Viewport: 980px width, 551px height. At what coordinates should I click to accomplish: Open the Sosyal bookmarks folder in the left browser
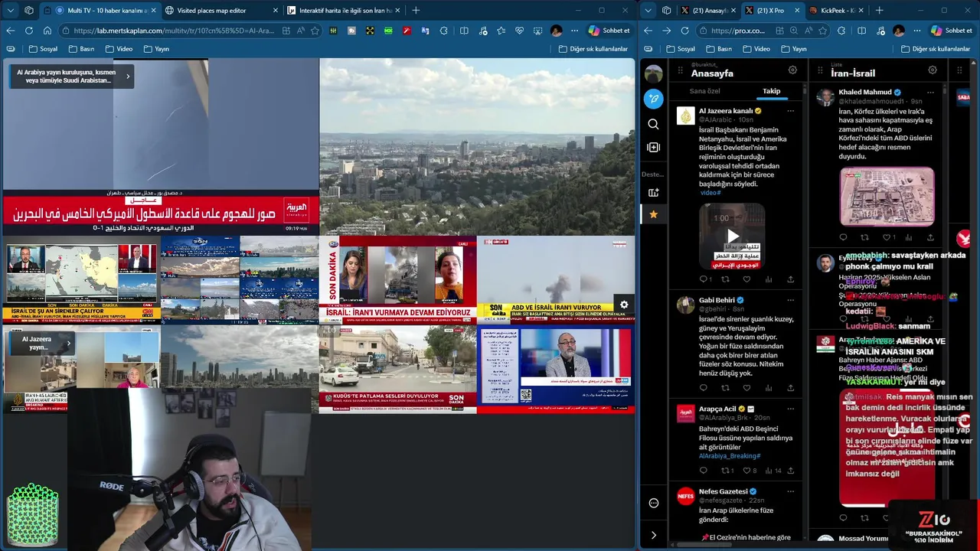tap(43, 49)
